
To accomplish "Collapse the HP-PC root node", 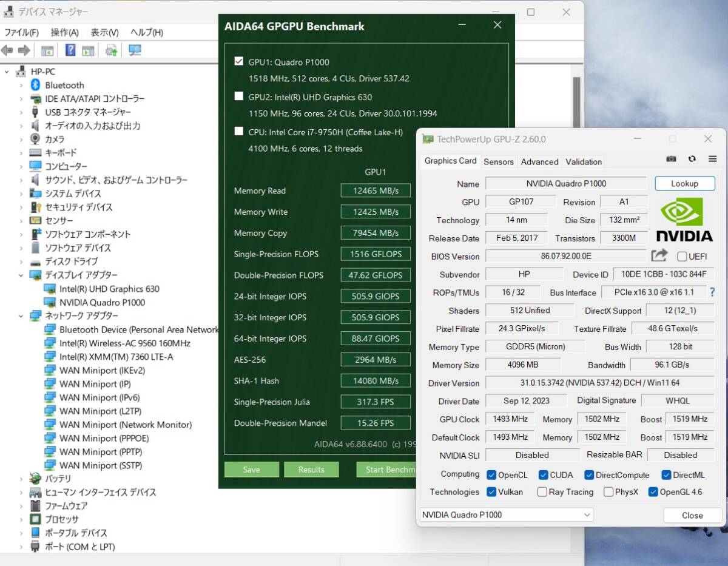I will pyautogui.click(x=7, y=72).
